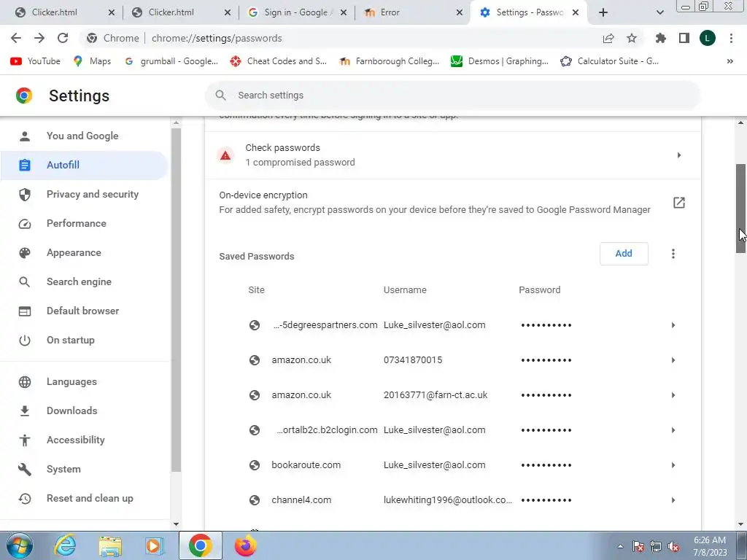Open Accessibility settings
The height and width of the screenshot is (560, 747).
click(x=84, y=440)
